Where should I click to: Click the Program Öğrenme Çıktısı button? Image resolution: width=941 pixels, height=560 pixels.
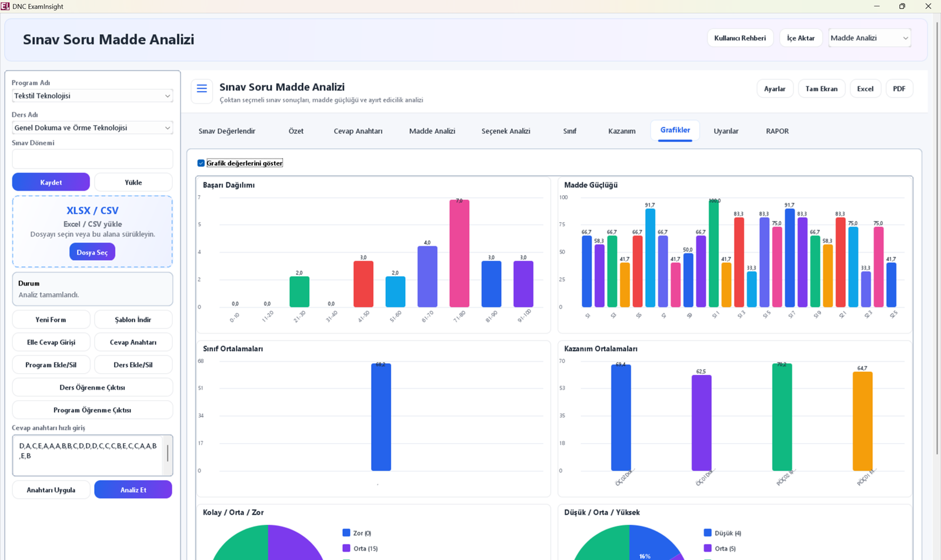pos(92,410)
